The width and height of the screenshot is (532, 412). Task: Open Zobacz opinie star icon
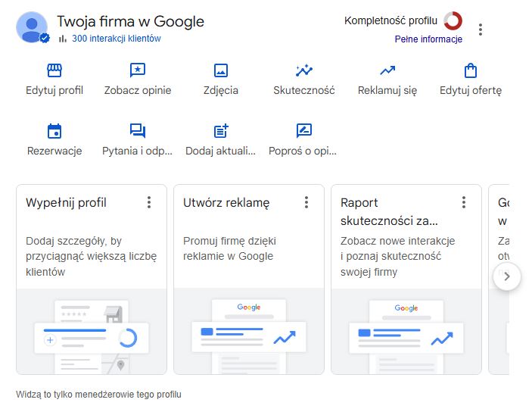[137, 70]
